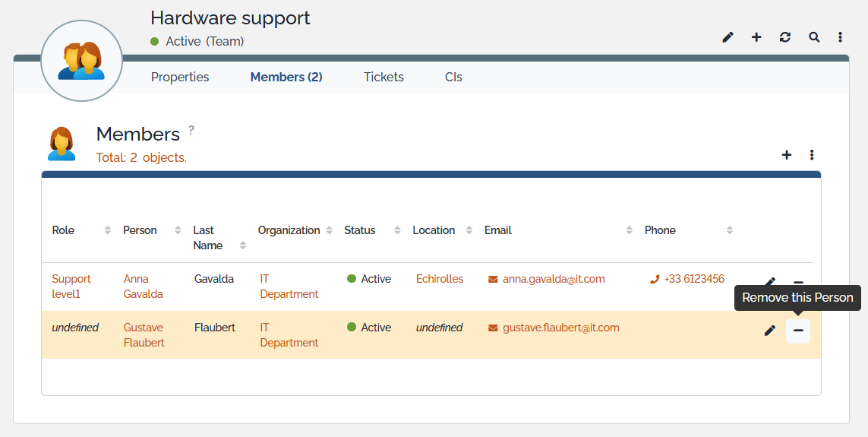Go to the CIs tab
The height and width of the screenshot is (437, 868).
point(453,77)
